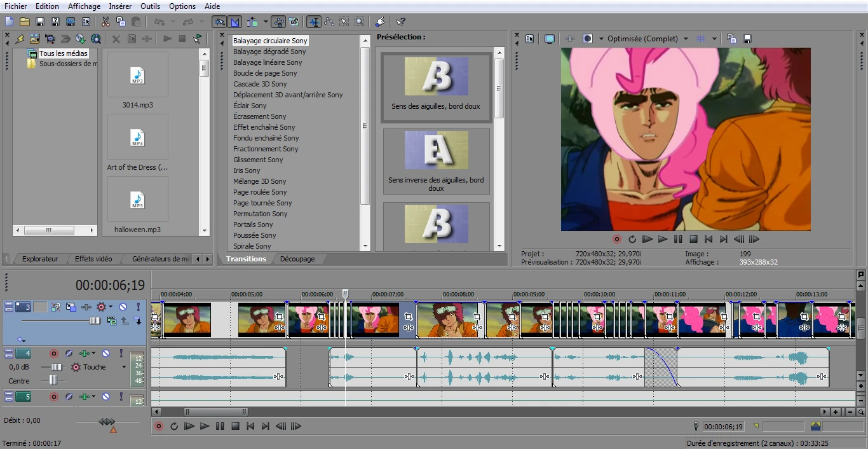Open the undo history dropdown arrow
868x449 pixels.
(x=173, y=22)
